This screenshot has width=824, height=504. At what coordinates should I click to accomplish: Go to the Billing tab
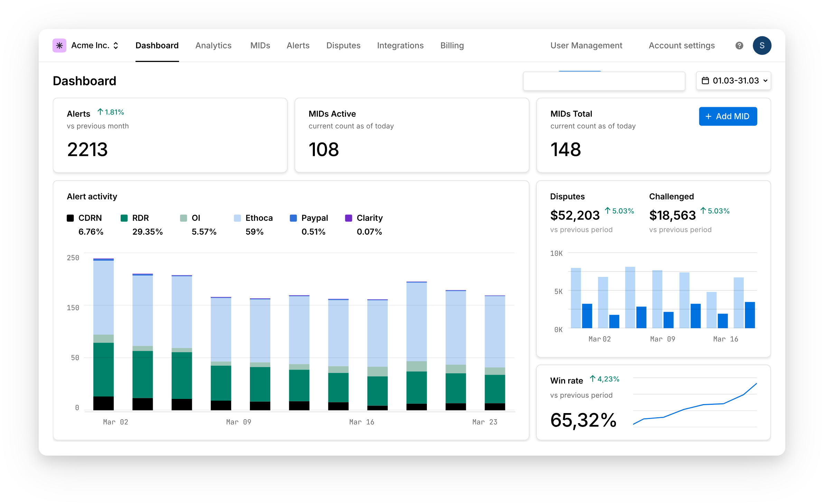pos(452,46)
